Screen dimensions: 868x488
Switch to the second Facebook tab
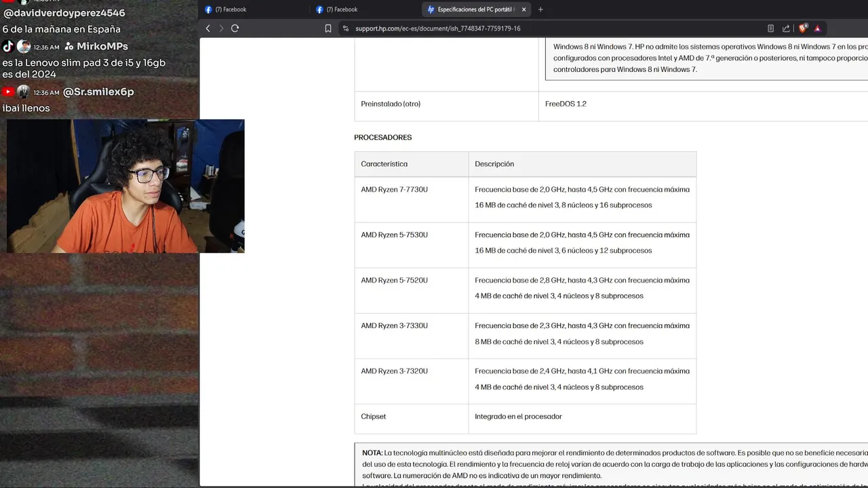point(366,9)
